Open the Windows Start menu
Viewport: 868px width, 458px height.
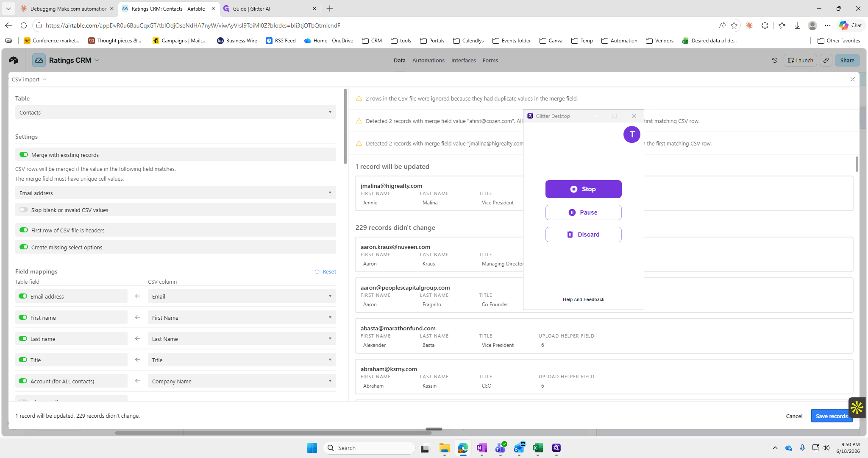[312, 448]
